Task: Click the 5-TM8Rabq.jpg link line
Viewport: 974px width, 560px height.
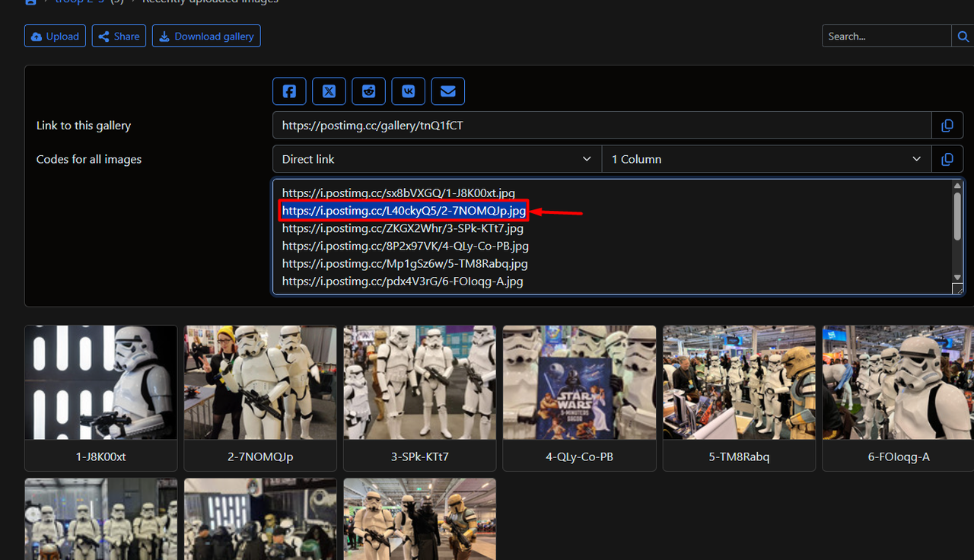Action: click(405, 263)
